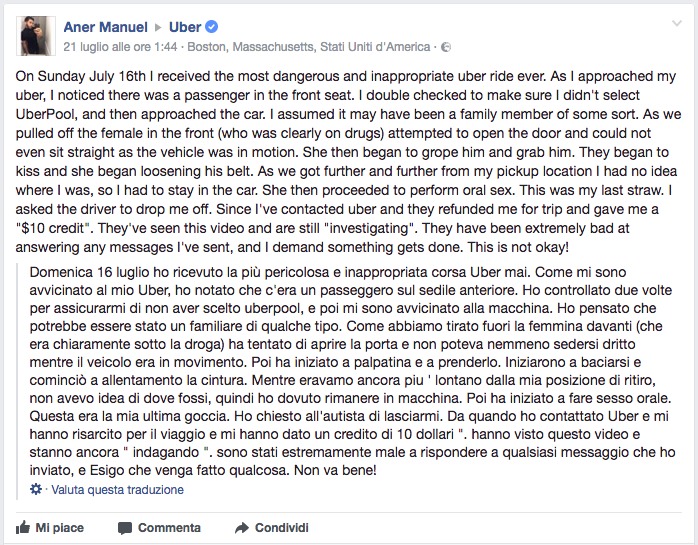Viewport: 698px width, 545px height.
Task: Visit the Uber page link
Action: coord(185,27)
